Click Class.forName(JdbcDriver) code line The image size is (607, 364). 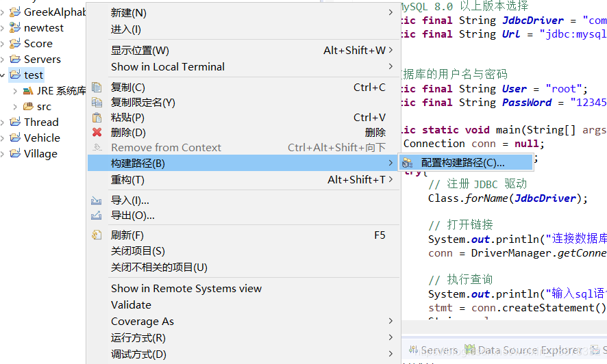pos(508,198)
